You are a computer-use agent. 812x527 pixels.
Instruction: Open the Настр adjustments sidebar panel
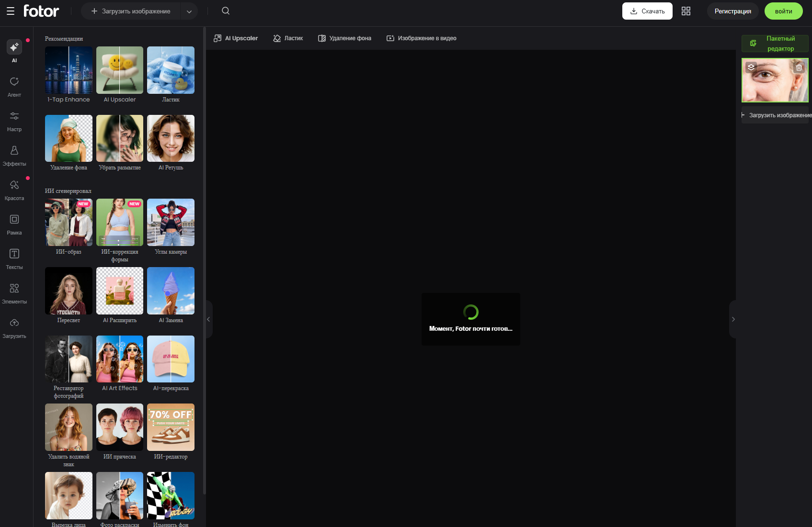tap(14, 121)
